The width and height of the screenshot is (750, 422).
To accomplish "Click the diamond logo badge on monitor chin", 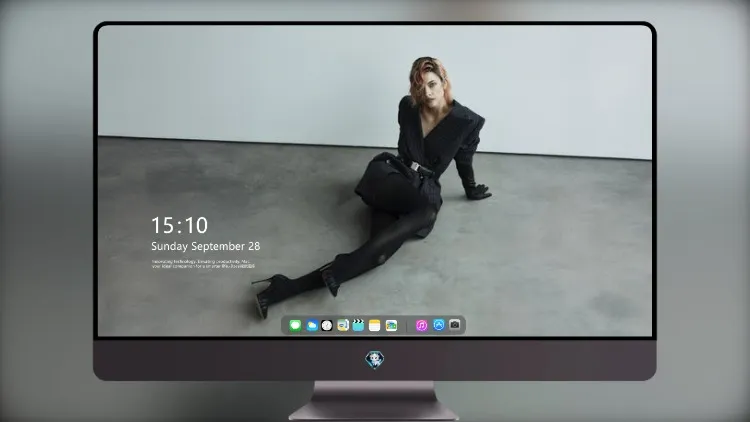I will [375, 360].
